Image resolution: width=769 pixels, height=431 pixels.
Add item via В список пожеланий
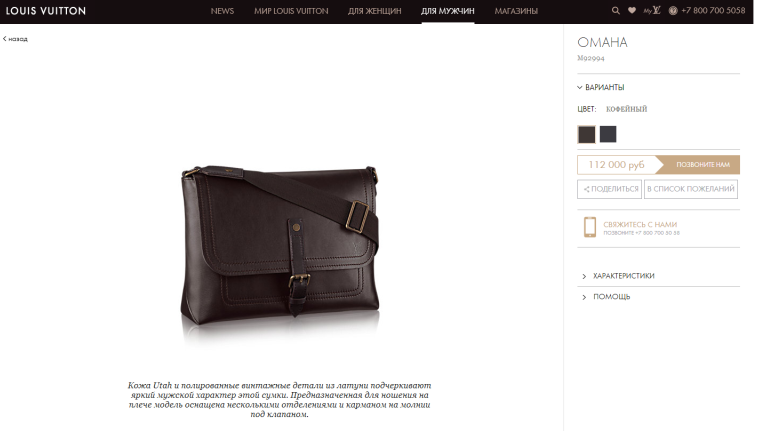691,189
